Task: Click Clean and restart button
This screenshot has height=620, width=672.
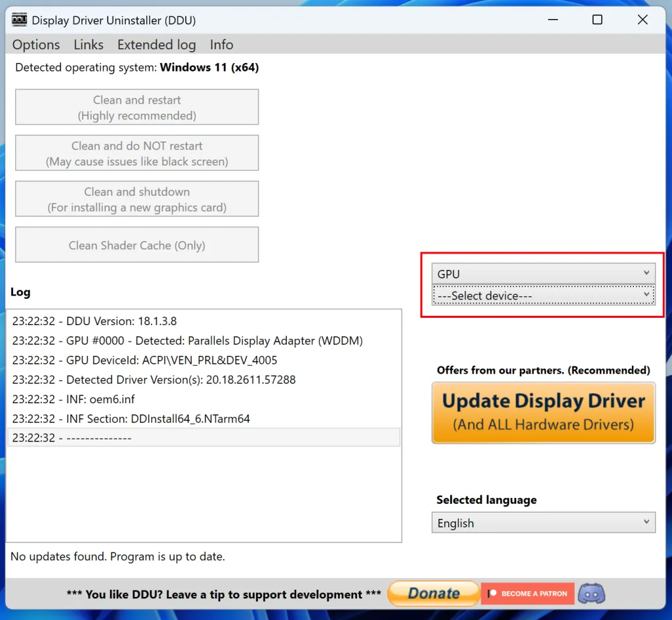Action: (136, 108)
